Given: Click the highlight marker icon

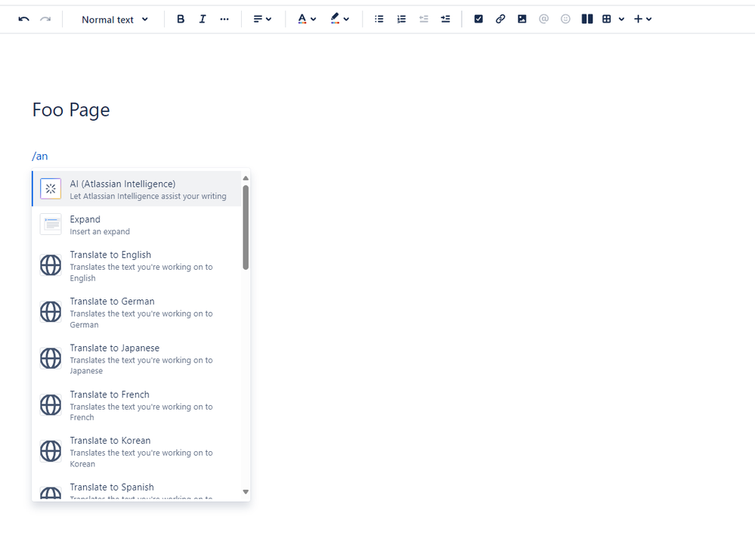Looking at the screenshot, I should point(335,19).
